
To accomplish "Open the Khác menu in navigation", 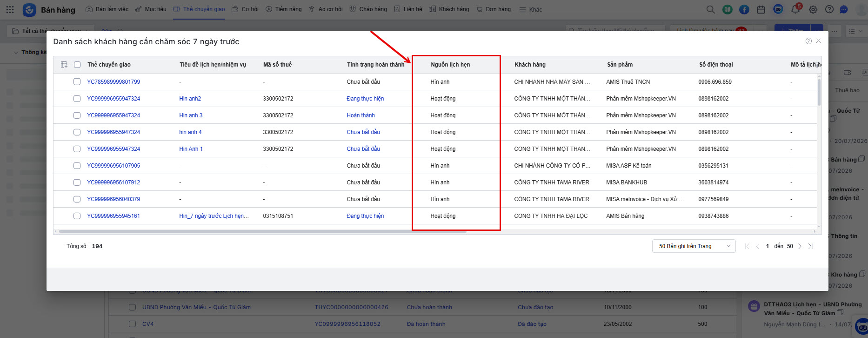I will 531,9.
